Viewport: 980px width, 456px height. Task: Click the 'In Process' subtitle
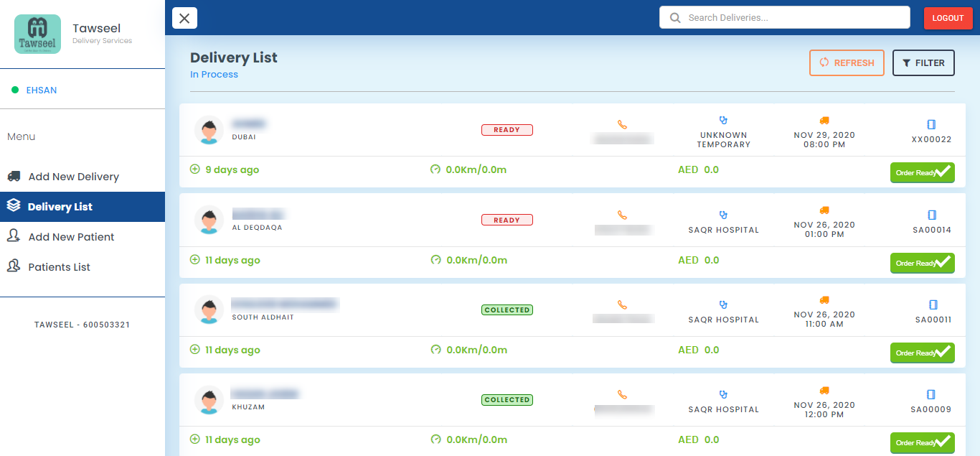click(x=214, y=75)
